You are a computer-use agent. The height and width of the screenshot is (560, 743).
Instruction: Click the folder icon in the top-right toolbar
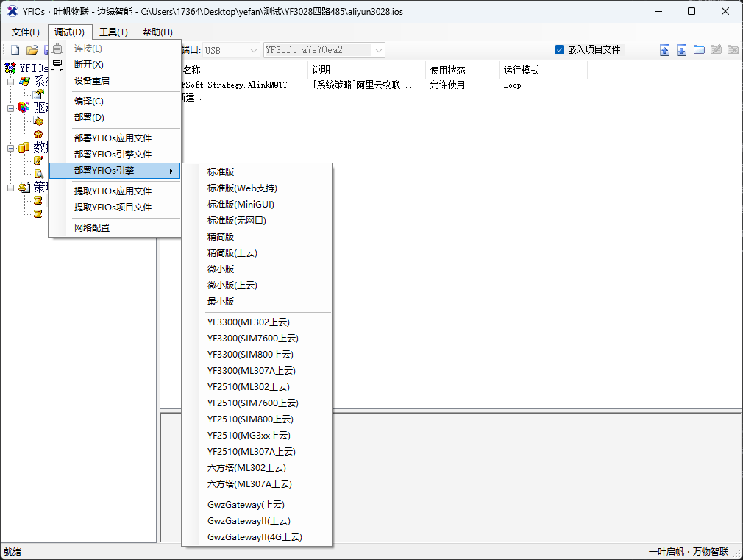click(699, 49)
